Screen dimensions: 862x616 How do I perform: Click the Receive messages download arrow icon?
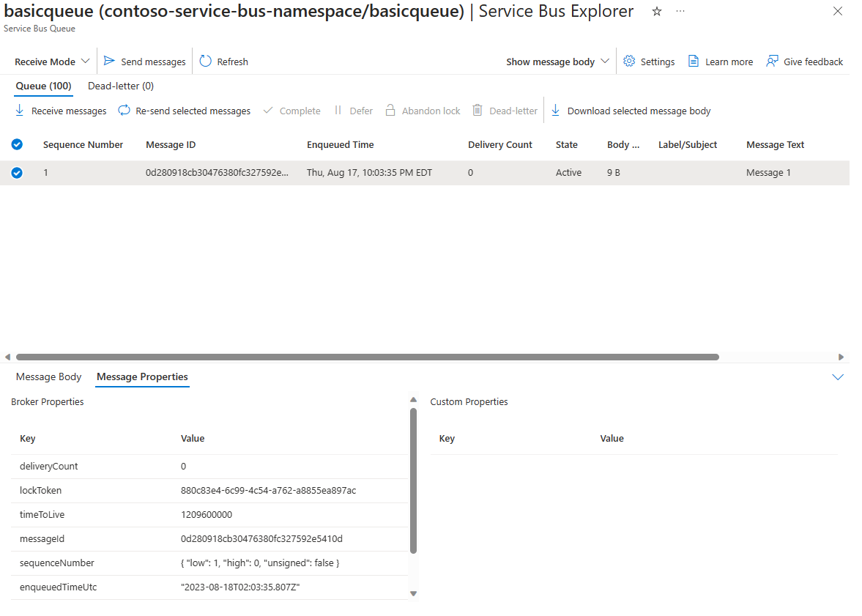[x=19, y=111]
